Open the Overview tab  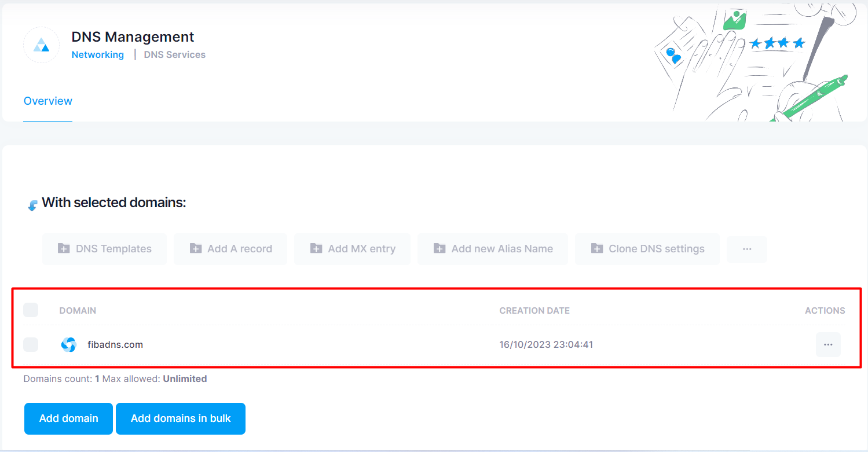tap(48, 101)
